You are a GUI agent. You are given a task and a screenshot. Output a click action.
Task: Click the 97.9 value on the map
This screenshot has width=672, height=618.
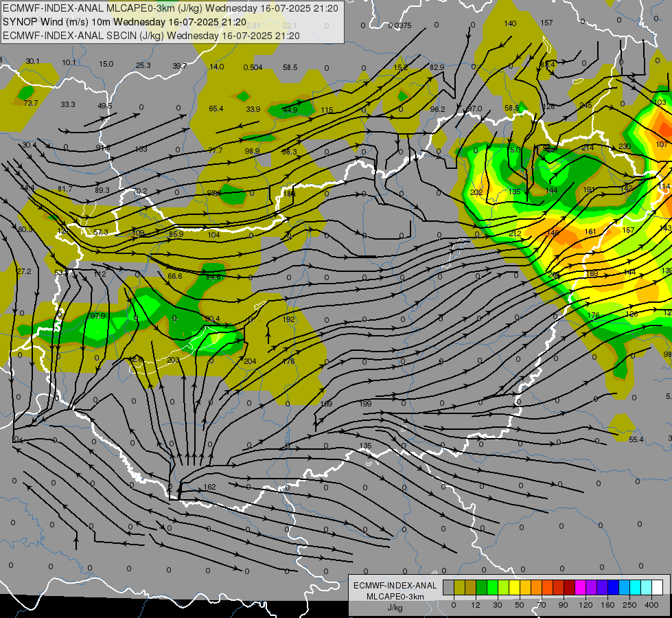point(97,316)
